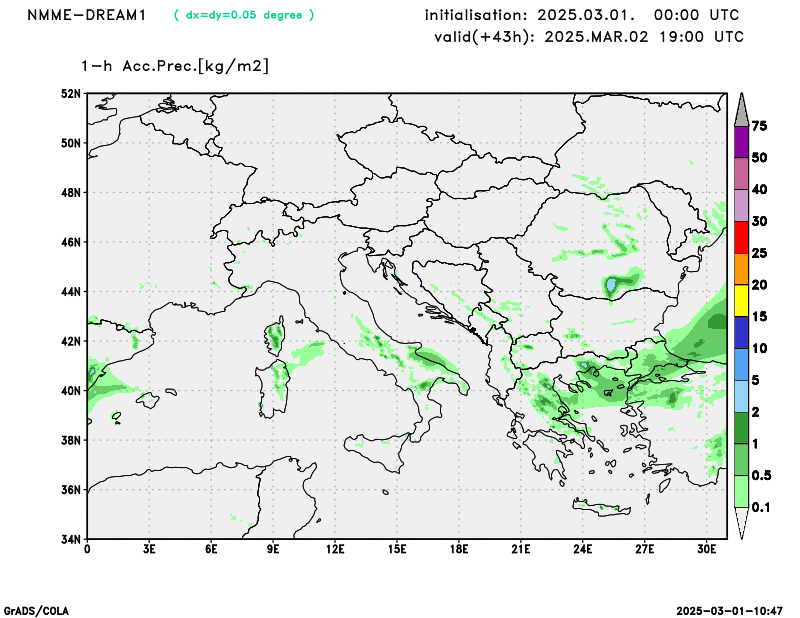Click the 38N latitude axis label
The width and height of the screenshot is (800, 618).
pyautogui.click(x=71, y=440)
